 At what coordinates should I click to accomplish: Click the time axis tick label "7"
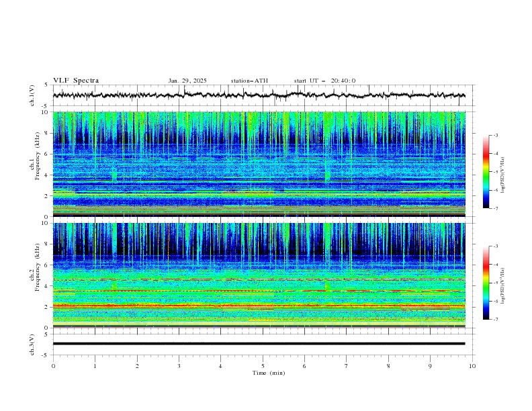pos(347,366)
